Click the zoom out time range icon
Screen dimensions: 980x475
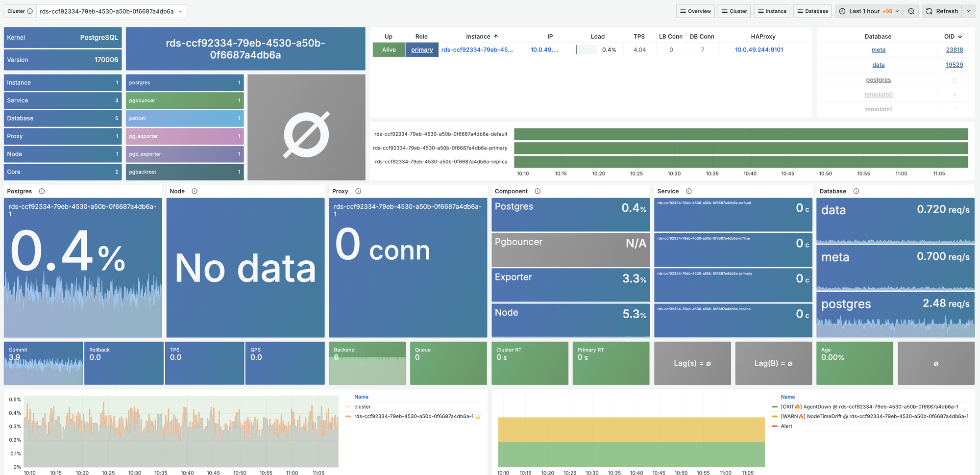(x=911, y=11)
